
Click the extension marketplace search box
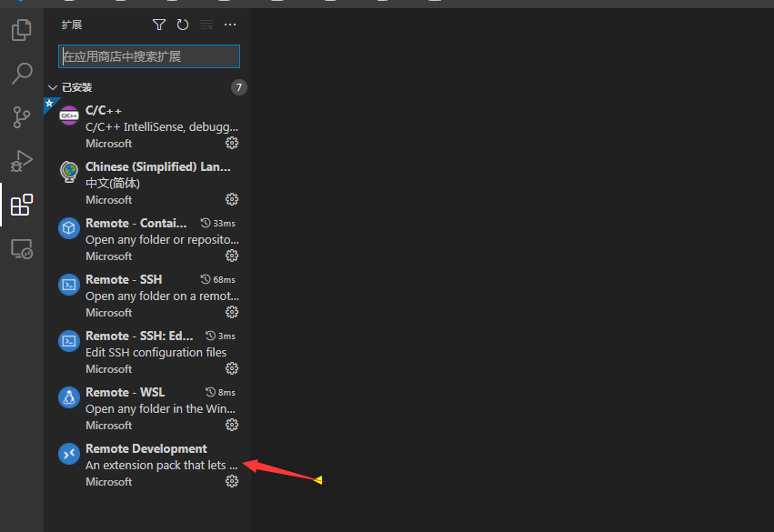coord(148,56)
